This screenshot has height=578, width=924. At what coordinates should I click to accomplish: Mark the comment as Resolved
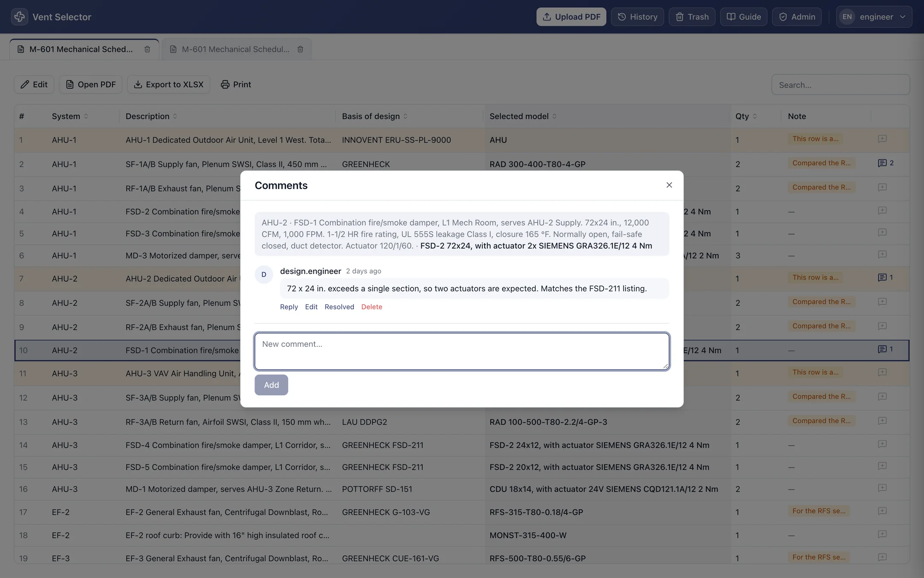coord(339,307)
